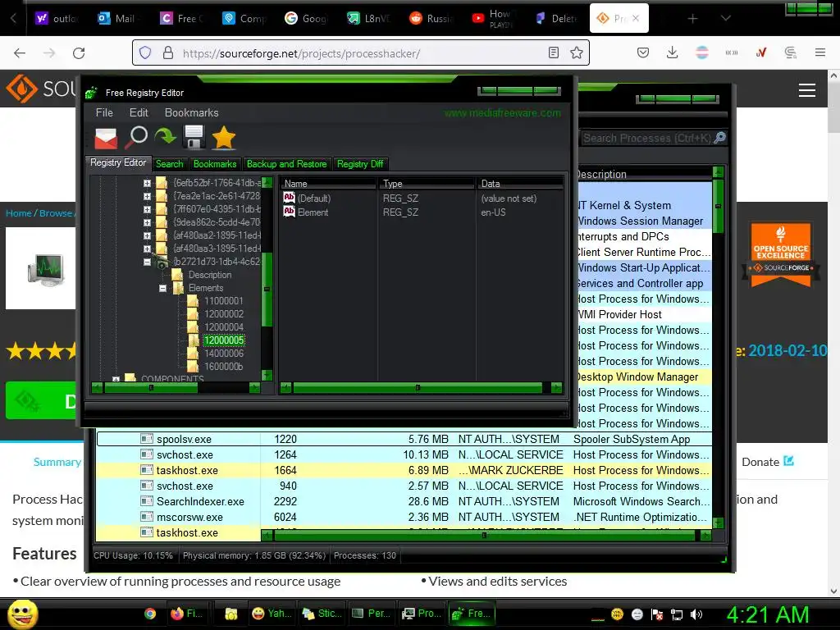Viewport: 840px width, 630px height.
Task: Select the (Default) registry value
Action: (x=314, y=199)
